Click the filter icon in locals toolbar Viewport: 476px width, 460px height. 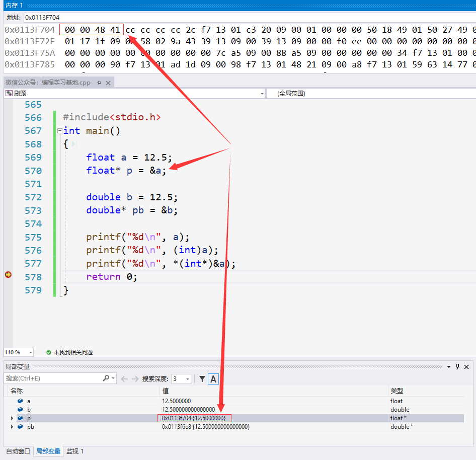[202, 379]
